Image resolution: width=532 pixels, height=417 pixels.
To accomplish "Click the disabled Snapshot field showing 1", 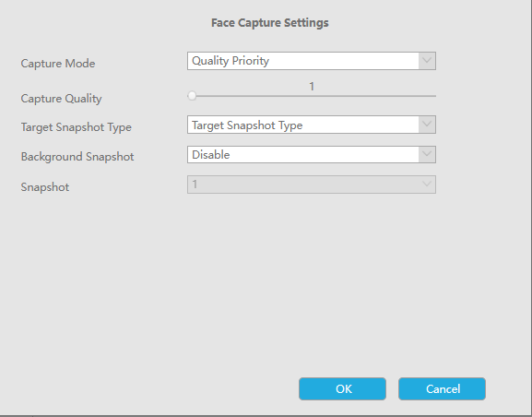I will point(312,185).
